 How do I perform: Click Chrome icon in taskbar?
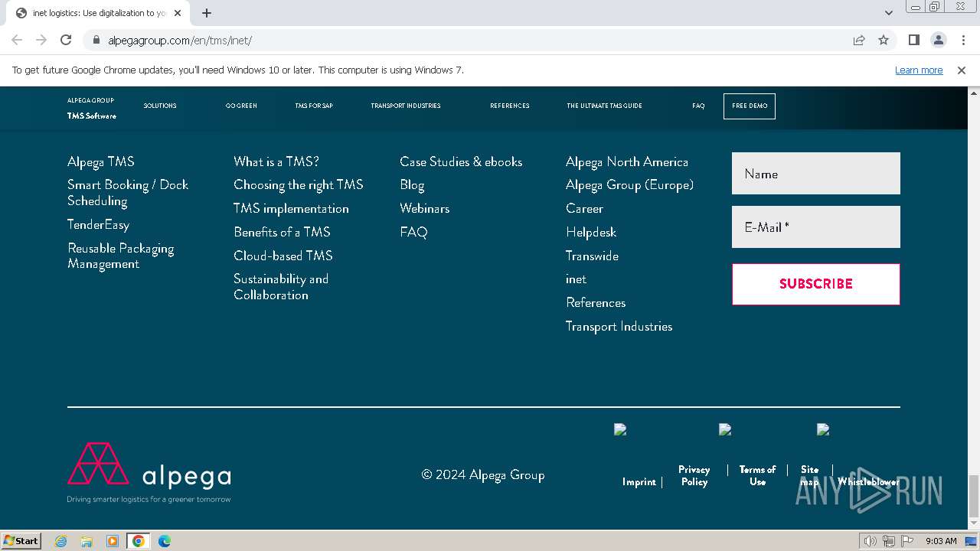click(x=139, y=541)
